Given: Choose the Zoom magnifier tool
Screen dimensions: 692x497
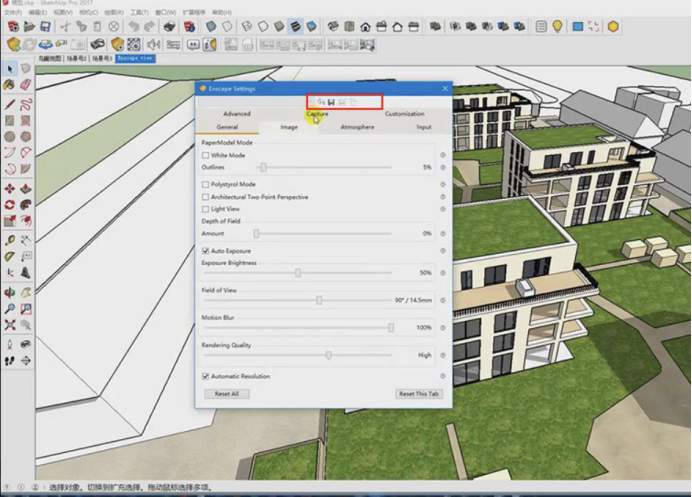Looking at the screenshot, I should click(10, 309).
